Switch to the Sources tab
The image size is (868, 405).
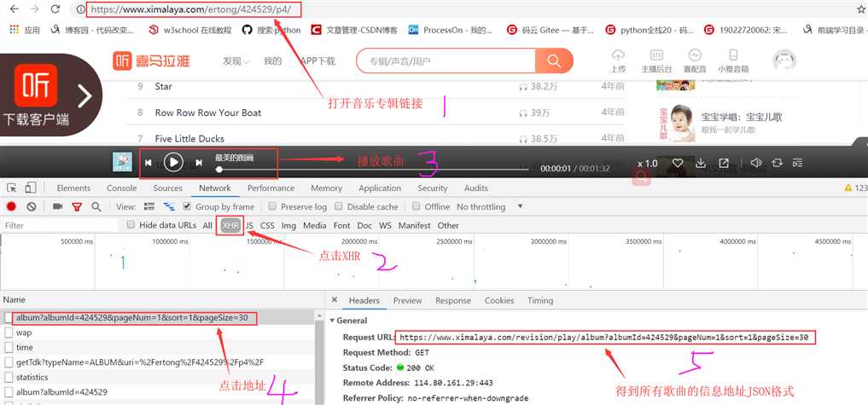pos(168,188)
